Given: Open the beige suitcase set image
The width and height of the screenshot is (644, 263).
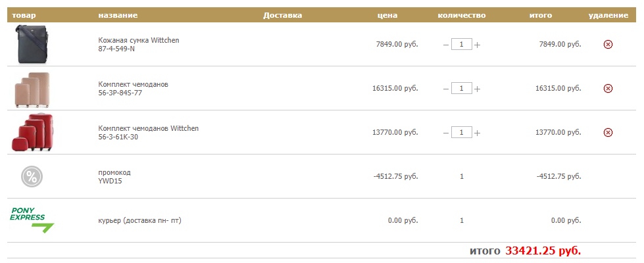Looking at the screenshot, I should [x=32, y=90].
